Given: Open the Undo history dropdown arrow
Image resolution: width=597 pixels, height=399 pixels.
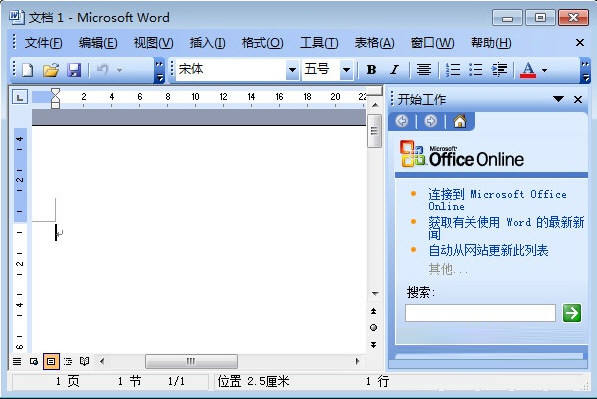Looking at the screenshot, I should (119, 70).
